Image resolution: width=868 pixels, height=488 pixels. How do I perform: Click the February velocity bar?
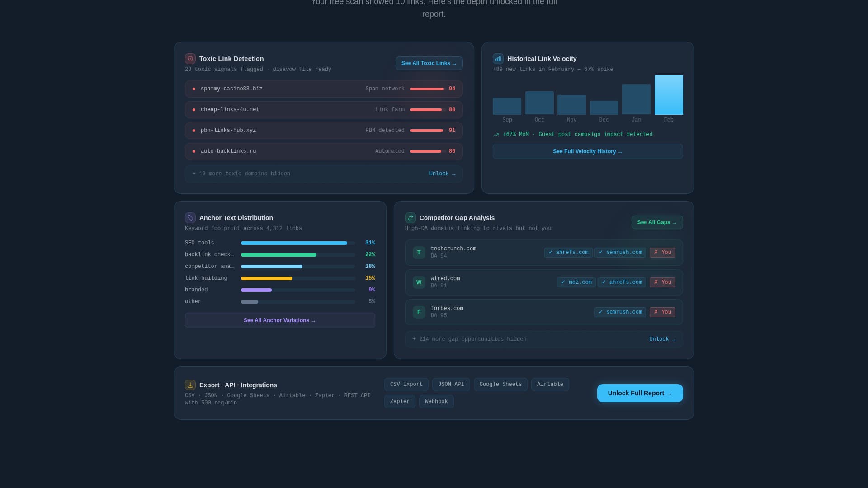(669, 95)
